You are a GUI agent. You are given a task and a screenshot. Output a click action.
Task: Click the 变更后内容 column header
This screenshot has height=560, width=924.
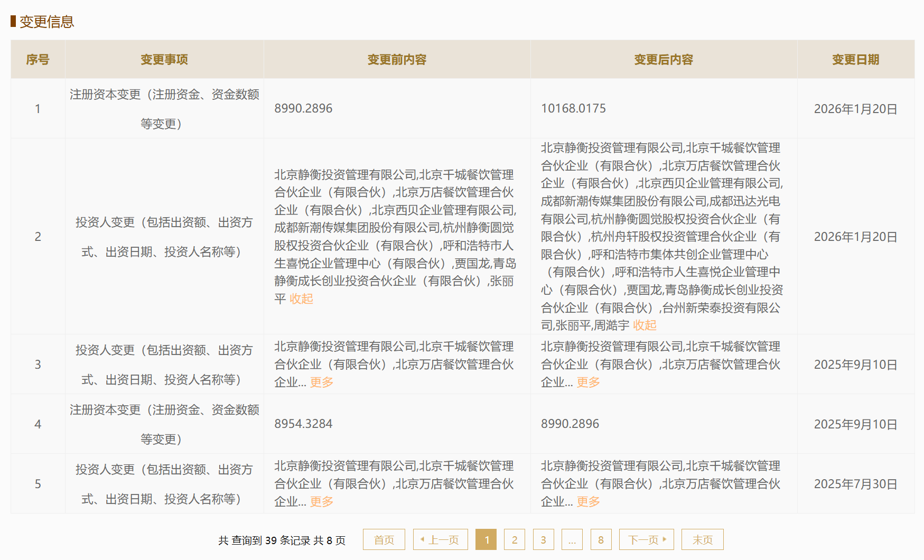[664, 60]
